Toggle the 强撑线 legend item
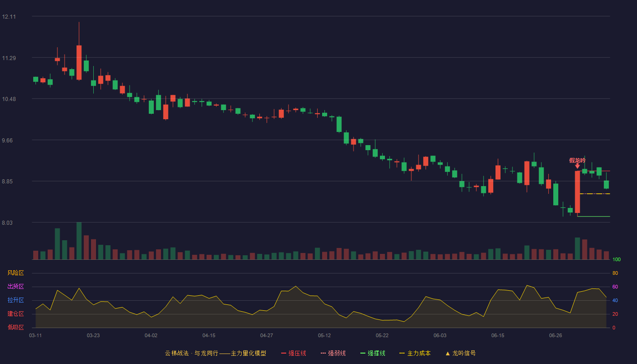Viewport: 637px width, 364px height. click(373, 353)
